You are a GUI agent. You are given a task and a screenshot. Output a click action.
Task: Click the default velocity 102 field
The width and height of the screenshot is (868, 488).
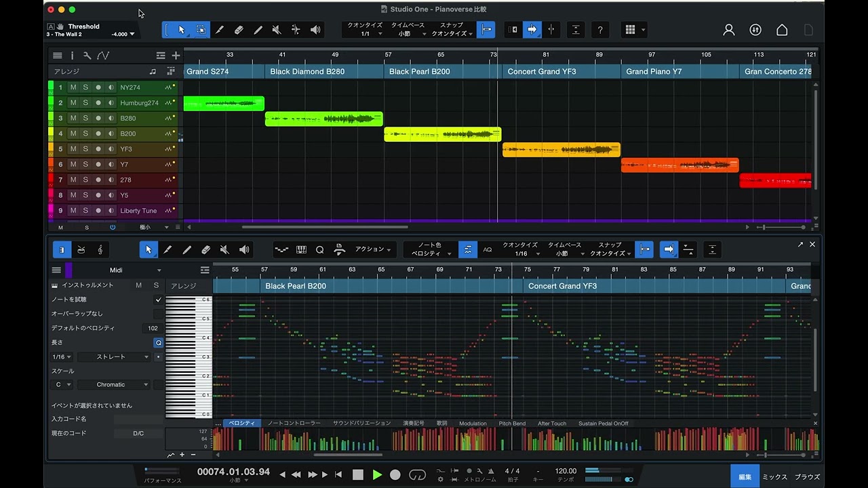click(153, 328)
